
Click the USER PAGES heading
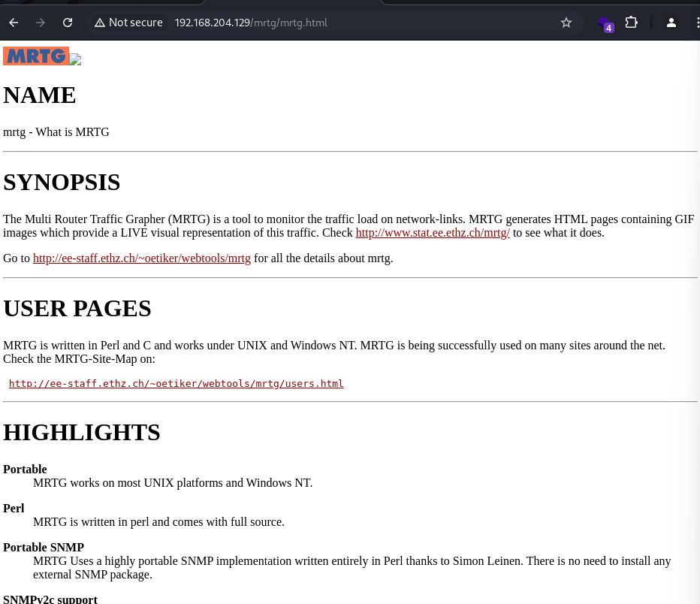pos(77,309)
